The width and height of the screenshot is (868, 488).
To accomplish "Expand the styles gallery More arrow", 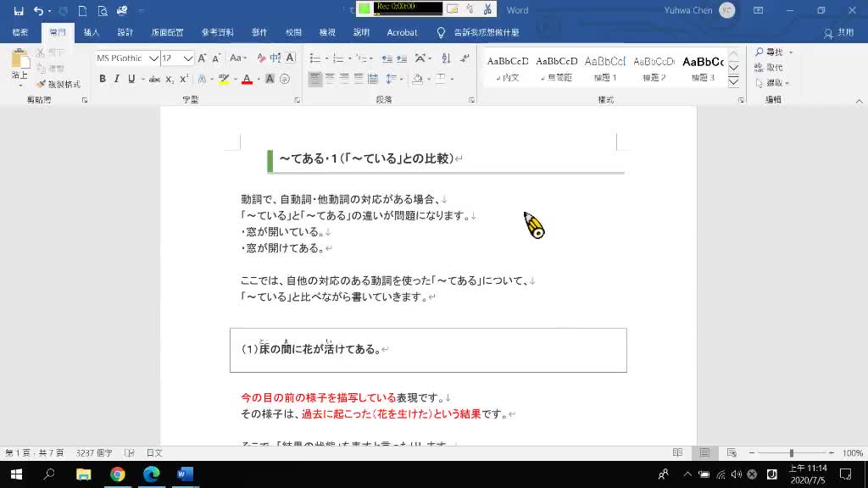I will pyautogui.click(x=733, y=82).
